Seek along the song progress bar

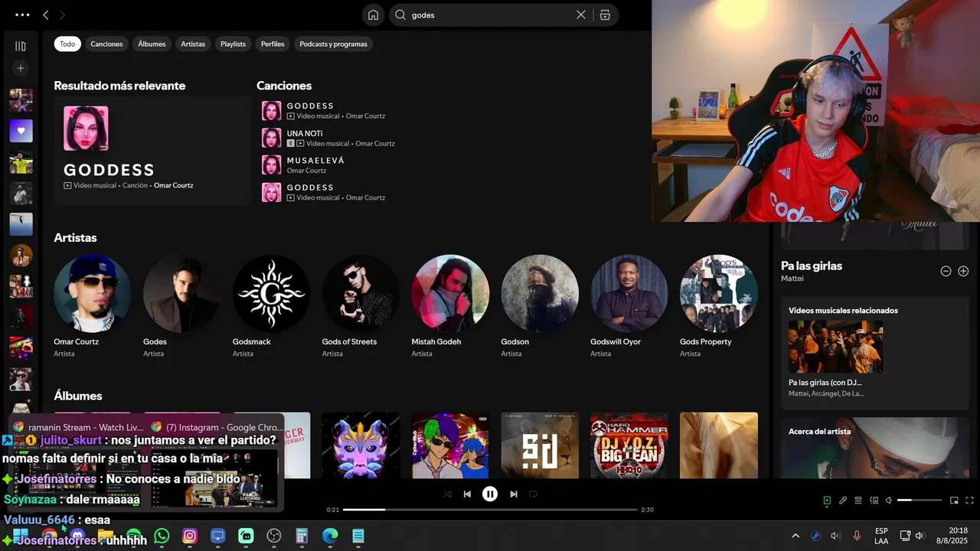[490, 510]
